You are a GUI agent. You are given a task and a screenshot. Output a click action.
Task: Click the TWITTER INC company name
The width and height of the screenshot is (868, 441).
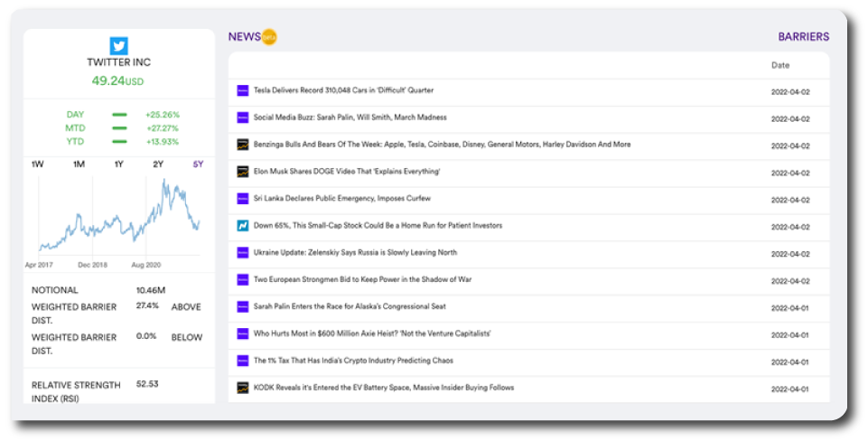point(118,62)
